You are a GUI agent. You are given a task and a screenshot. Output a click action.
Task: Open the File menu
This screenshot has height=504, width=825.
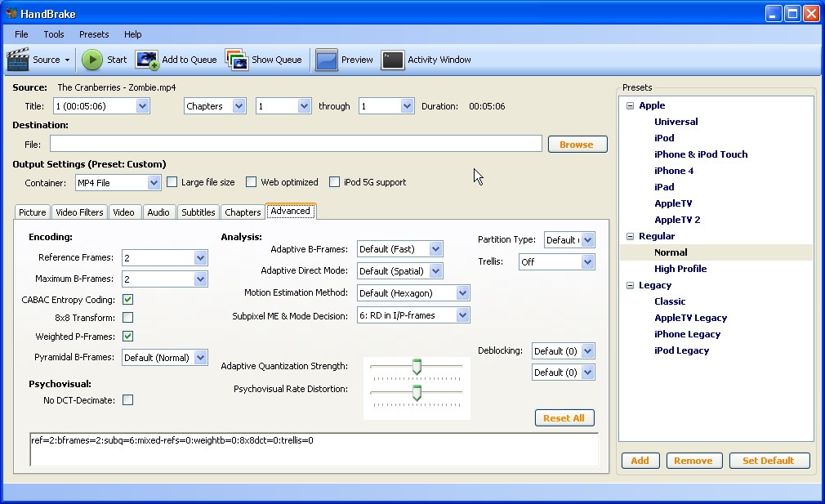pyautogui.click(x=21, y=34)
